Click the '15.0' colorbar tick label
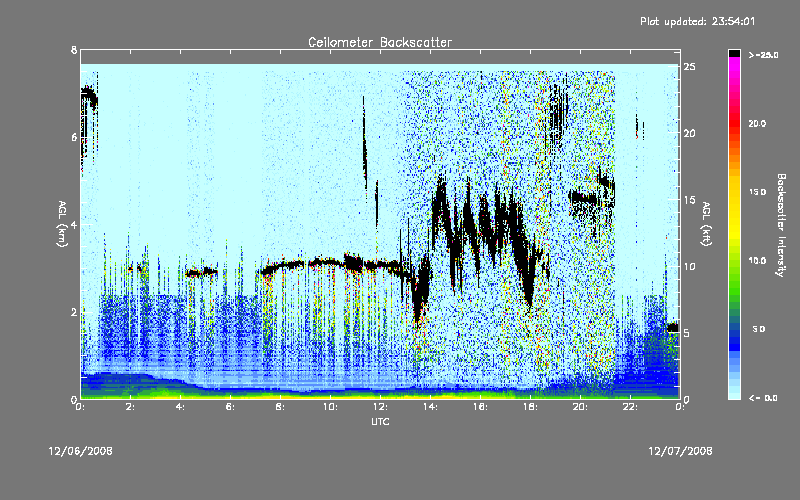The image size is (800, 500). click(758, 192)
